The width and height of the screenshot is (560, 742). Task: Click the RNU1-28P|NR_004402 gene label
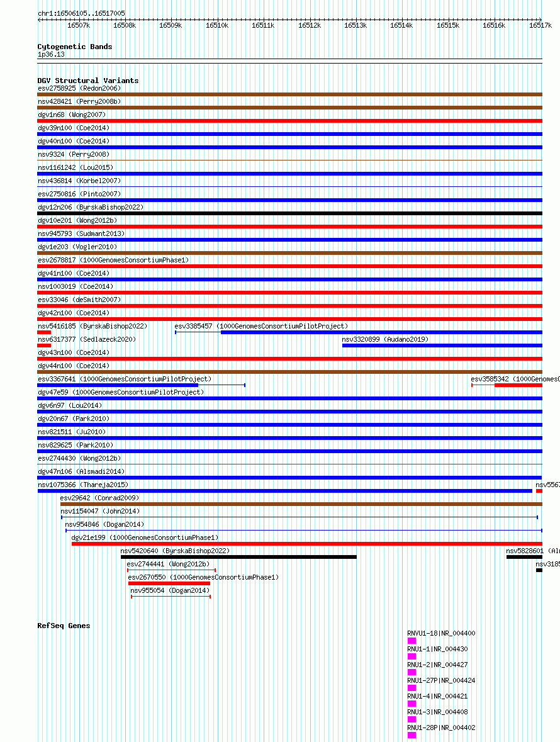click(441, 729)
